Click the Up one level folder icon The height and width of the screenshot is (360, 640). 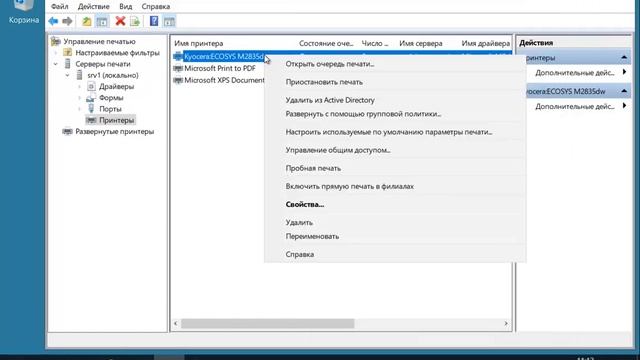(x=87, y=21)
